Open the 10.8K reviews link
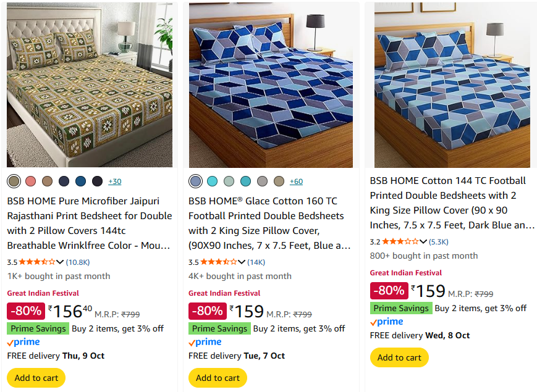This screenshot has width=537, height=392. pyautogui.click(x=78, y=262)
